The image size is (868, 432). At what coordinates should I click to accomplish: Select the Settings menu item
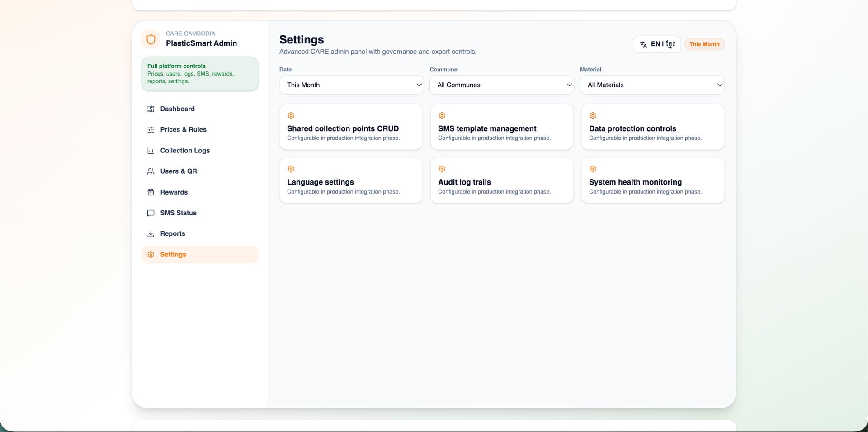click(x=200, y=255)
